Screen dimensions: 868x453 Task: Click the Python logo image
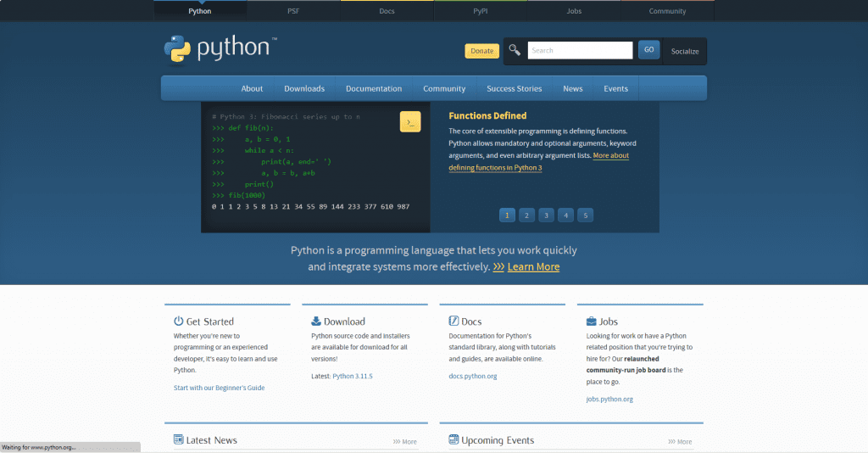coord(220,49)
